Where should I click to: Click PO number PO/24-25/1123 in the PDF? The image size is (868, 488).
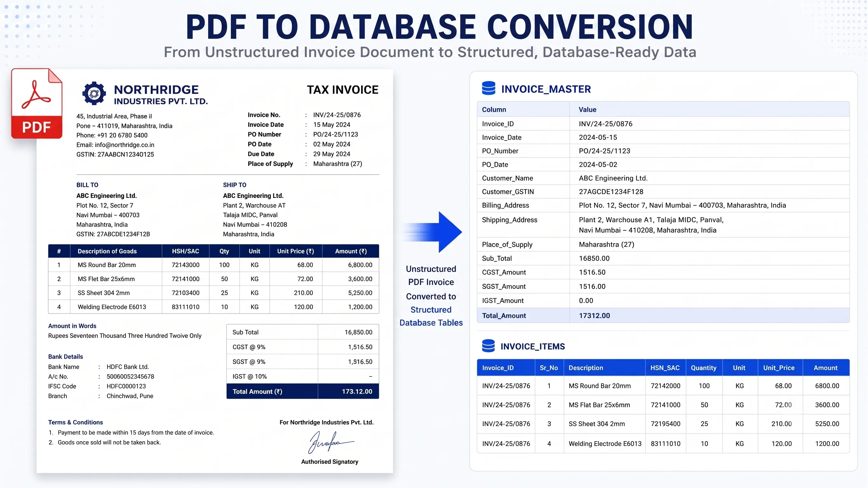pyautogui.click(x=335, y=134)
